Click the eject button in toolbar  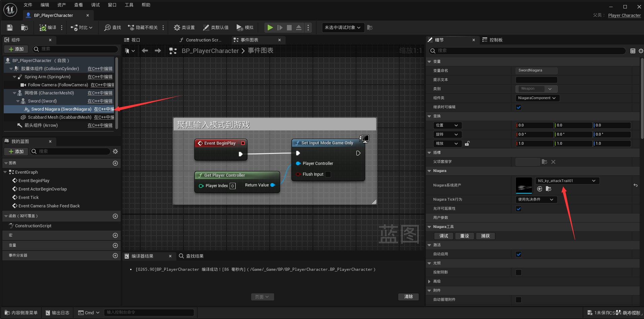click(x=299, y=28)
